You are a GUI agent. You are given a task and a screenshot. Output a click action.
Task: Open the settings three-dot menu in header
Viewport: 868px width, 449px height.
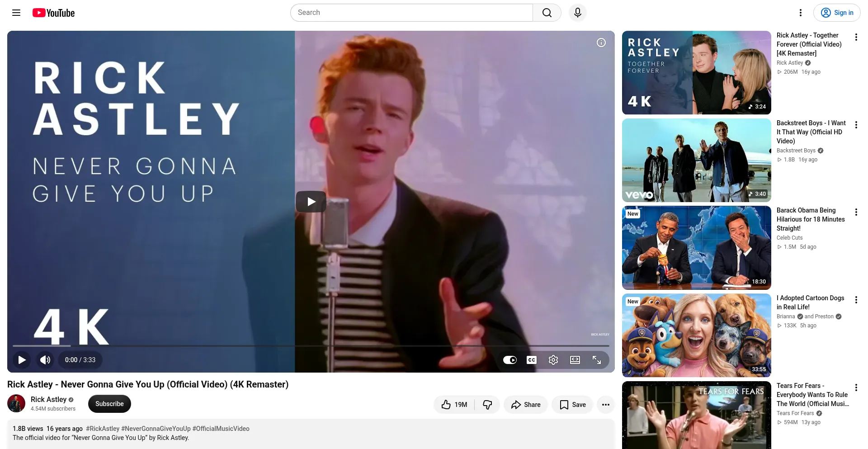point(801,13)
